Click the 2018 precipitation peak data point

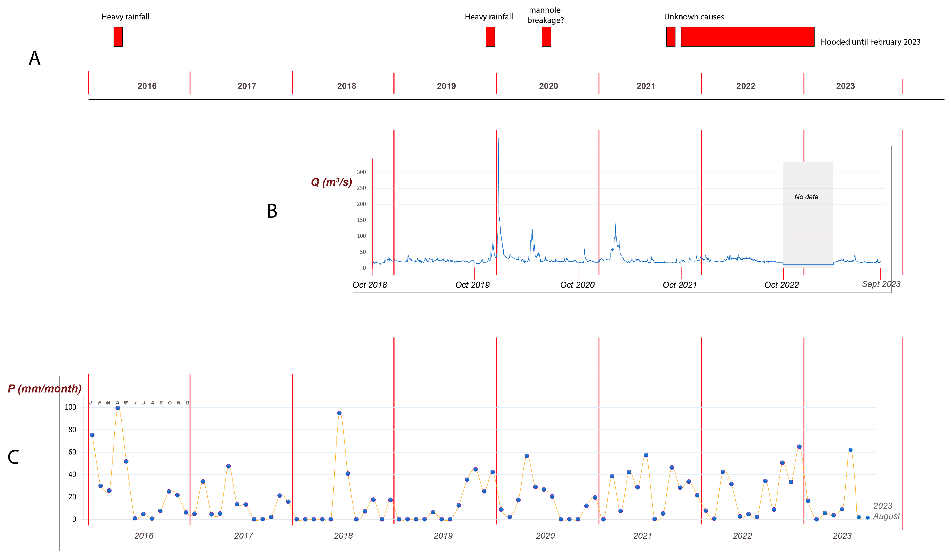point(339,413)
